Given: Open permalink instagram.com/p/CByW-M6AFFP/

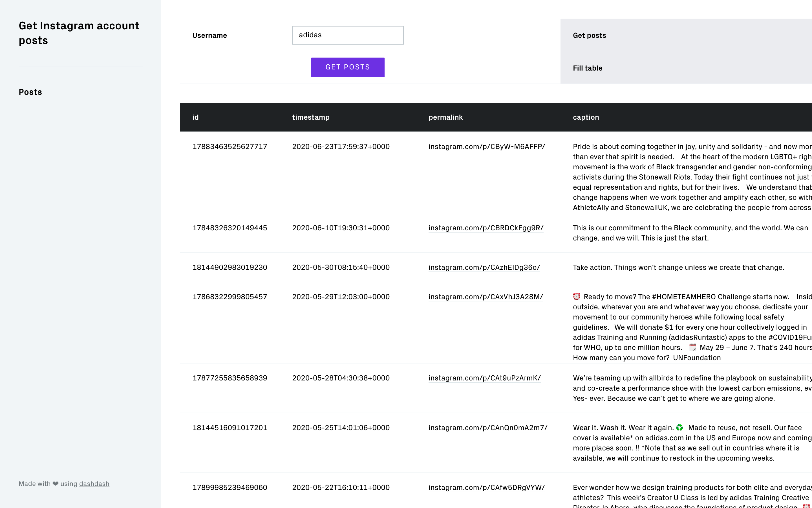Looking at the screenshot, I should (x=487, y=146).
